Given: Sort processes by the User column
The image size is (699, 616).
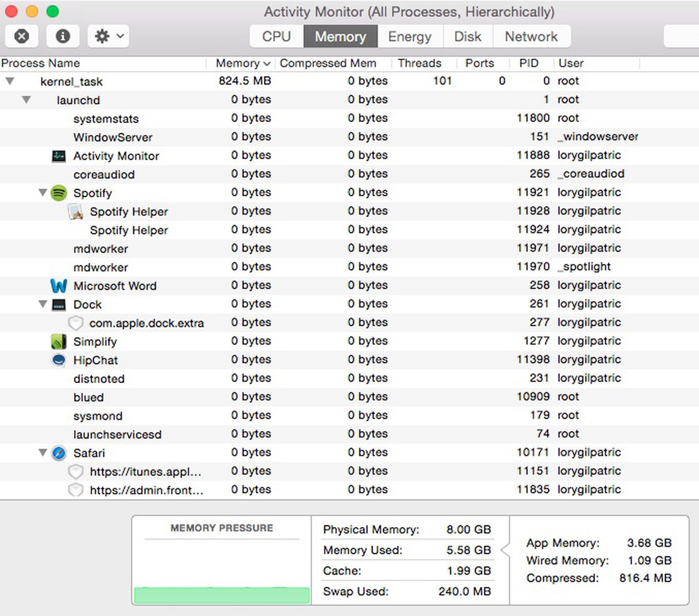Looking at the screenshot, I should tap(570, 63).
